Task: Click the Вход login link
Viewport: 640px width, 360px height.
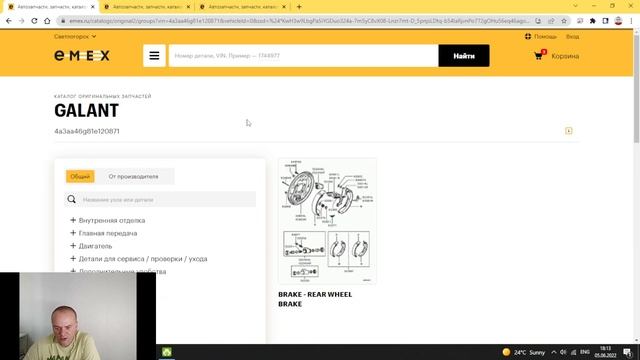Action: (x=572, y=37)
